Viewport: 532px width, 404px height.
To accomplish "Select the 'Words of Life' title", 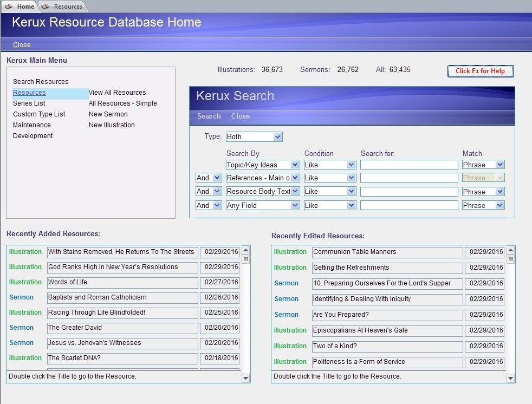I will coord(122,282).
